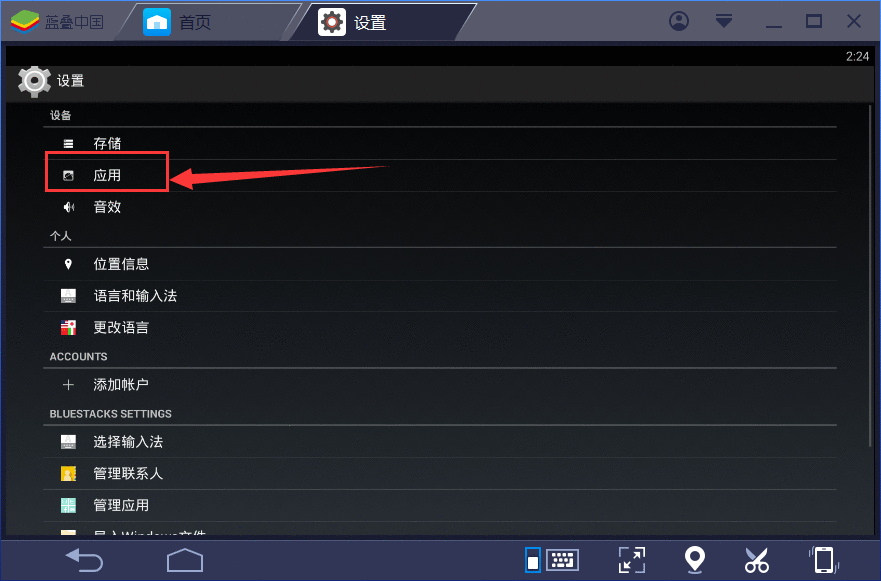Click the Android back arrow icon
This screenshot has width=881, height=581.
[84, 560]
